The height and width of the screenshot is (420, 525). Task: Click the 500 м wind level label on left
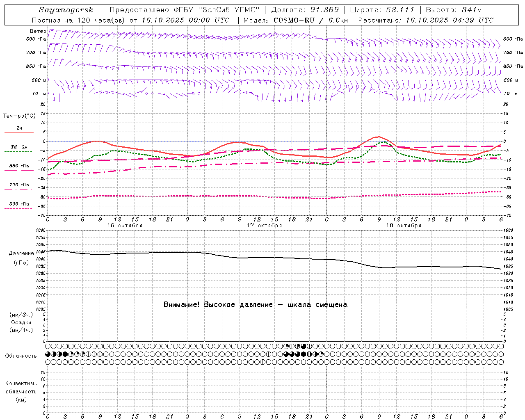(x=39, y=80)
